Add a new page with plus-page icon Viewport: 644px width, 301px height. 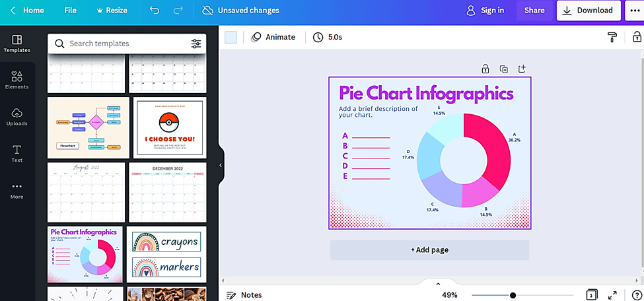pyautogui.click(x=522, y=69)
